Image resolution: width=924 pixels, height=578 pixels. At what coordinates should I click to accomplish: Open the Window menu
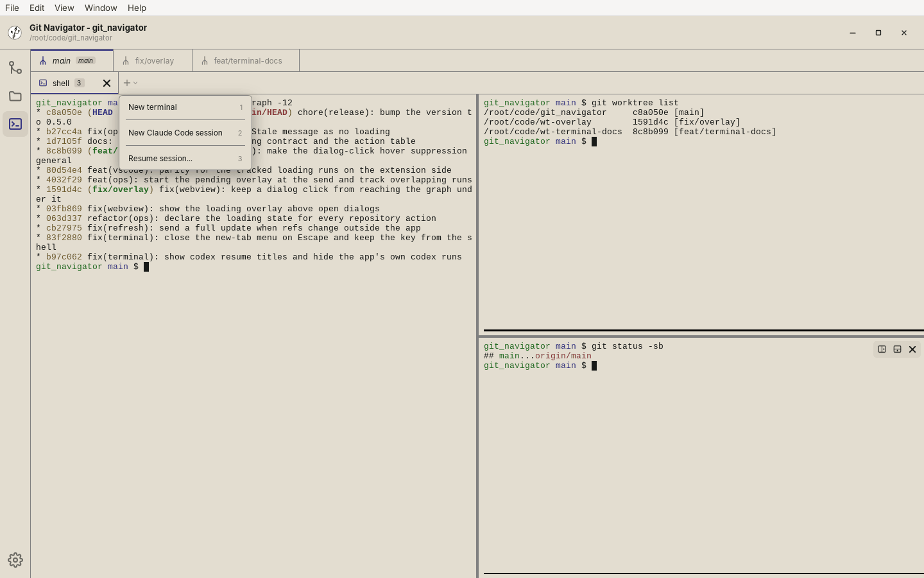point(101,8)
